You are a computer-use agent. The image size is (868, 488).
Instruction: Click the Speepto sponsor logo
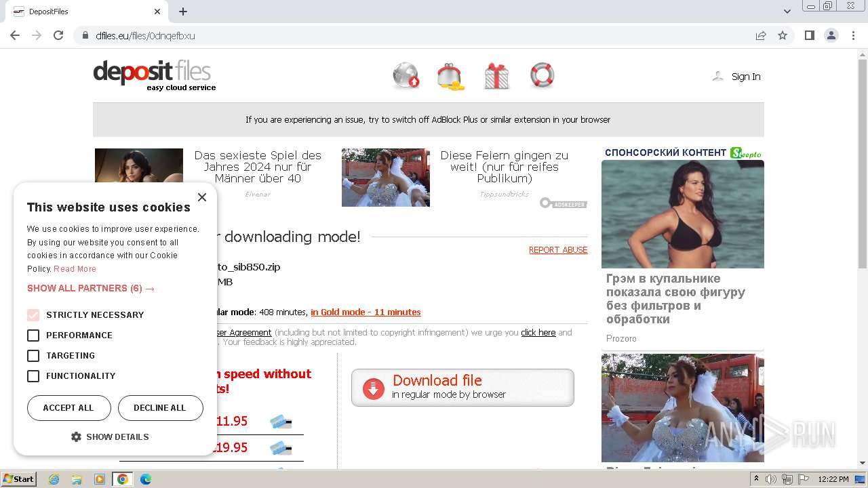[x=745, y=153]
